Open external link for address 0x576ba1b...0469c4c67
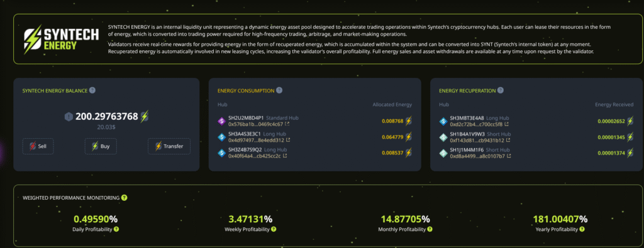 click(x=287, y=124)
